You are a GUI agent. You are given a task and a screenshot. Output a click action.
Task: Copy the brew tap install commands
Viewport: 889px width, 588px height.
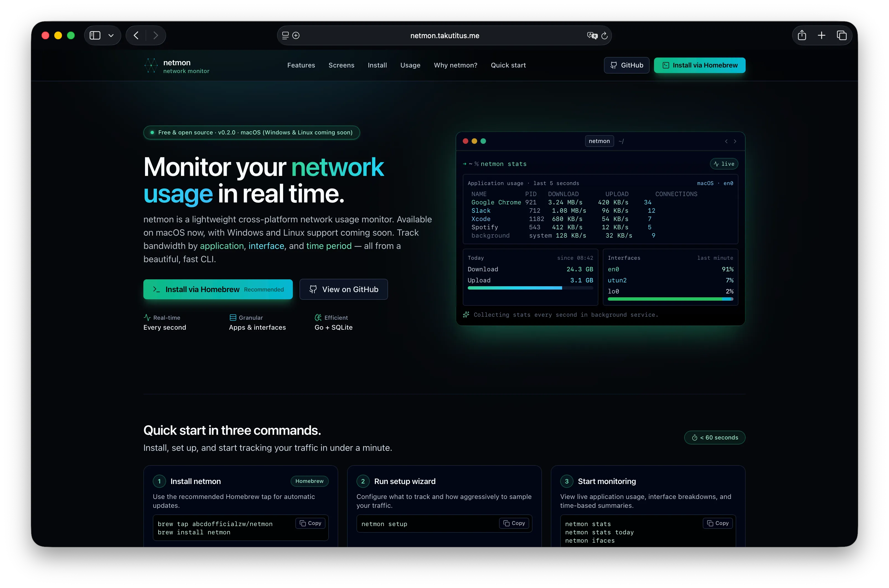[x=310, y=523]
